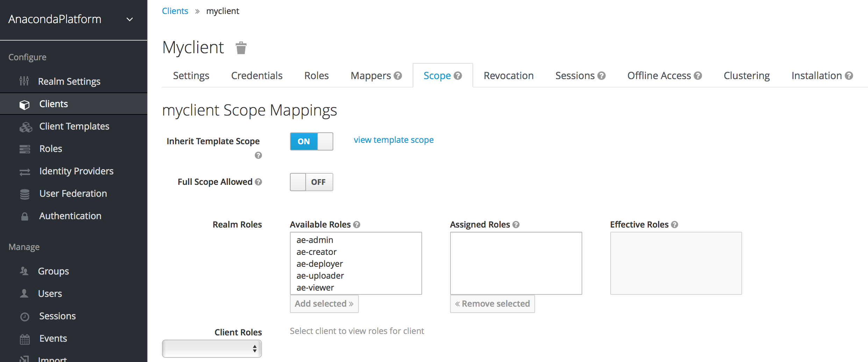Click the help icon under Inherit Template Scope

(258, 155)
